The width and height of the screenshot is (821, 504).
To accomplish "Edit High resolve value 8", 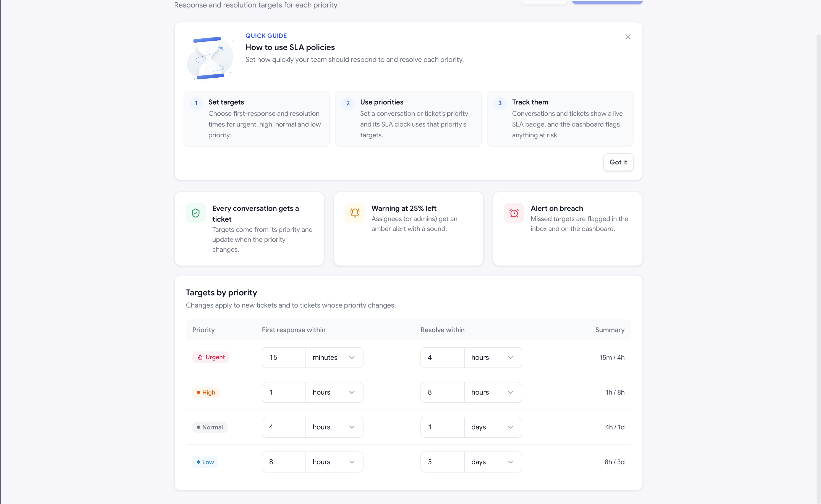I will coord(443,392).
